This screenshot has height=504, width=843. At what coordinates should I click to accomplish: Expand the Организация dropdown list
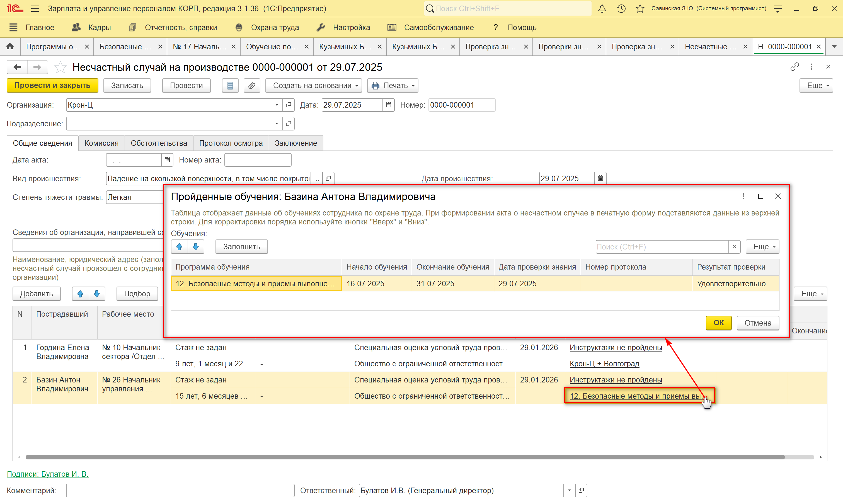pyautogui.click(x=277, y=105)
